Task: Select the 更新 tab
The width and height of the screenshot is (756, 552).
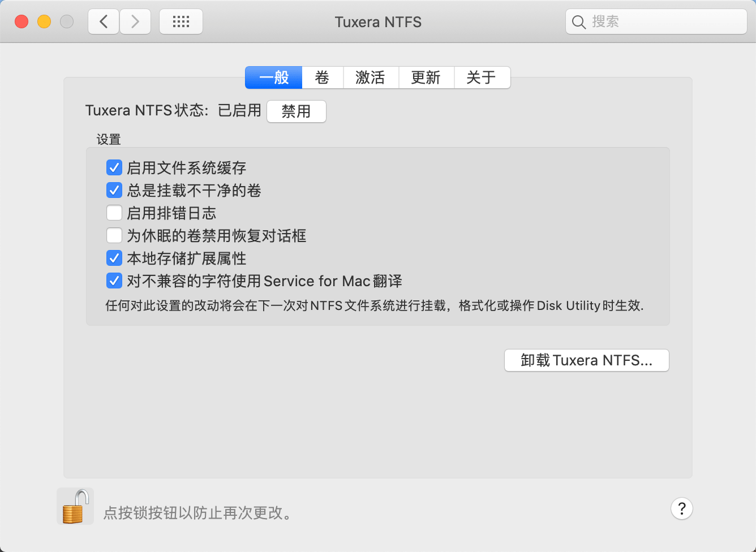Action: click(426, 77)
